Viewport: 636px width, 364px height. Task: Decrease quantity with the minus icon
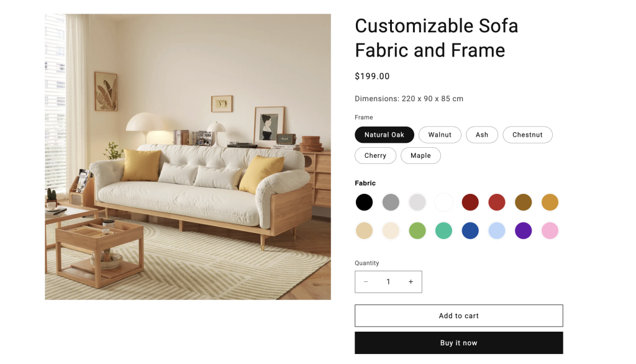[366, 281]
